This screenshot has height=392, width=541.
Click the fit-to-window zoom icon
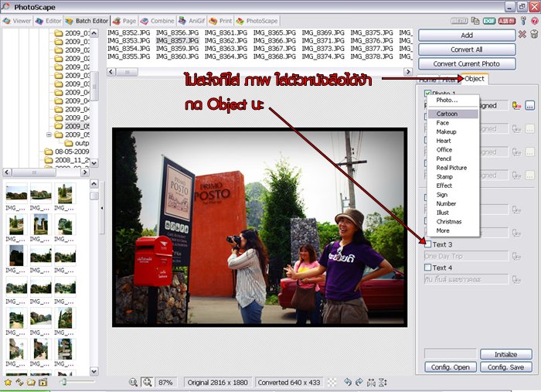148,383
